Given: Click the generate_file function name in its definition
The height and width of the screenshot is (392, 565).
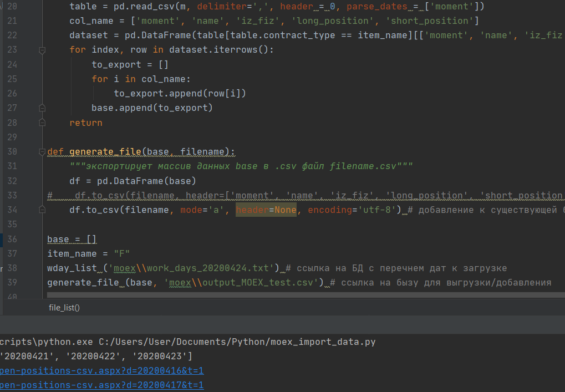Looking at the screenshot, I should pyautogui.click(x=105, y=152).
